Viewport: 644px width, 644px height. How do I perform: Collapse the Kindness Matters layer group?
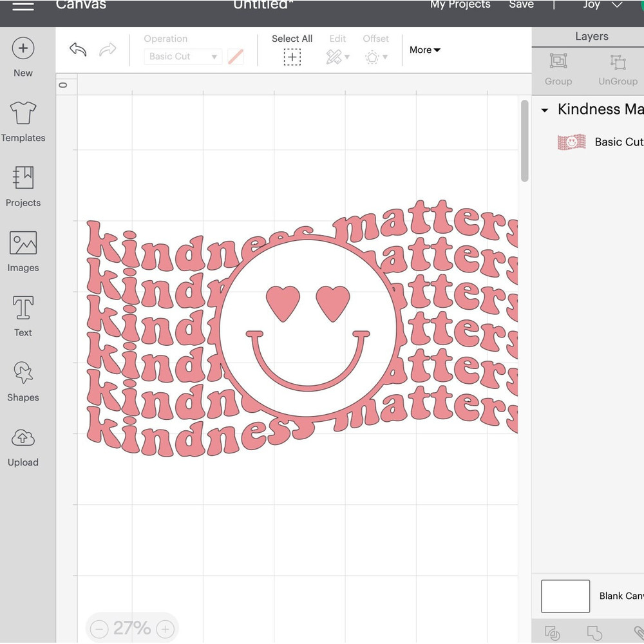point(545,109)
